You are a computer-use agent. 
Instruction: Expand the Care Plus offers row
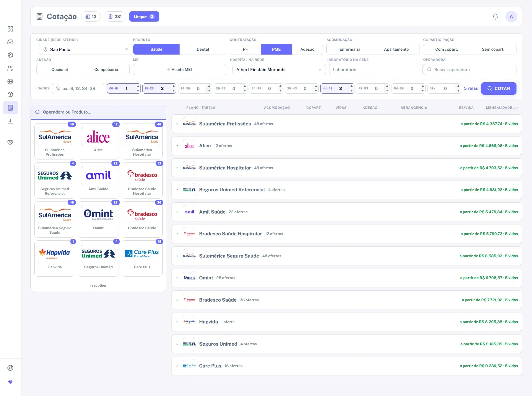(x=347, y=366)
